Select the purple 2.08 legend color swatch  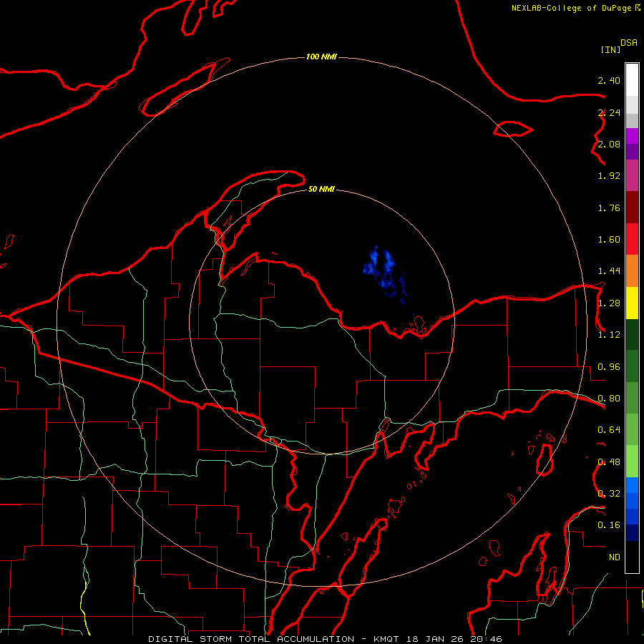click(632, 144)
